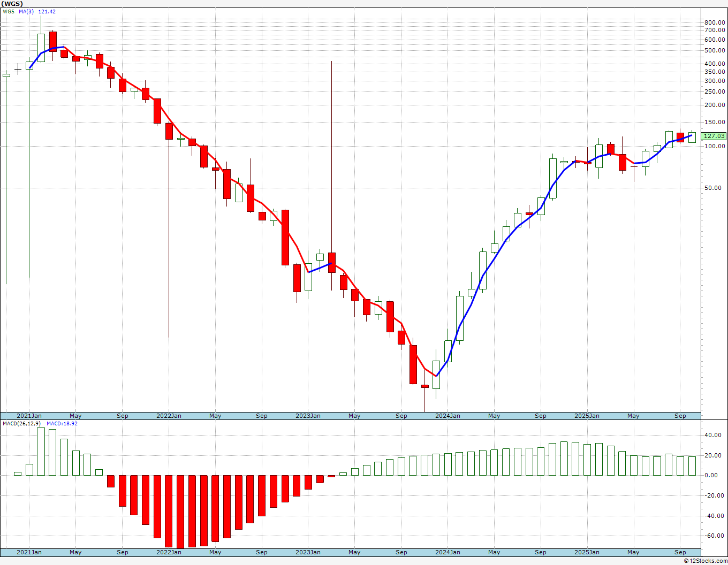Select the MA(3) 121.42 legend label
728x565 pixels.
37,11
